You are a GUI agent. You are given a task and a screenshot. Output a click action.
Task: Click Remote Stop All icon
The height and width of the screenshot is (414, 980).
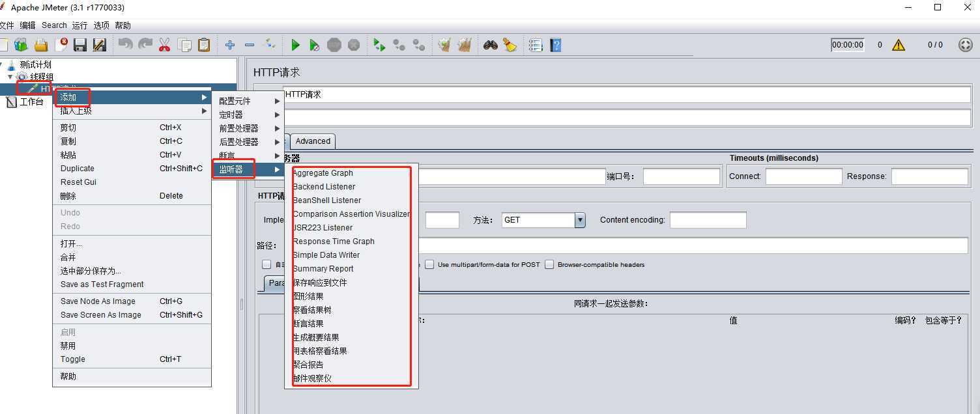pos(399,45)
